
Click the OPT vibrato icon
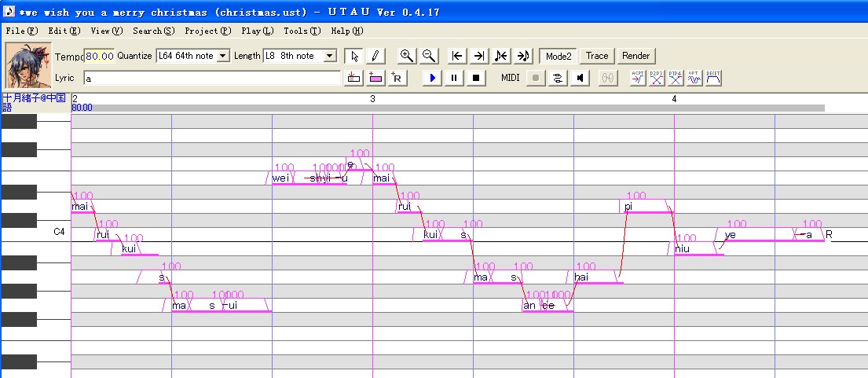pyautogui.click(x=694, y=78)
